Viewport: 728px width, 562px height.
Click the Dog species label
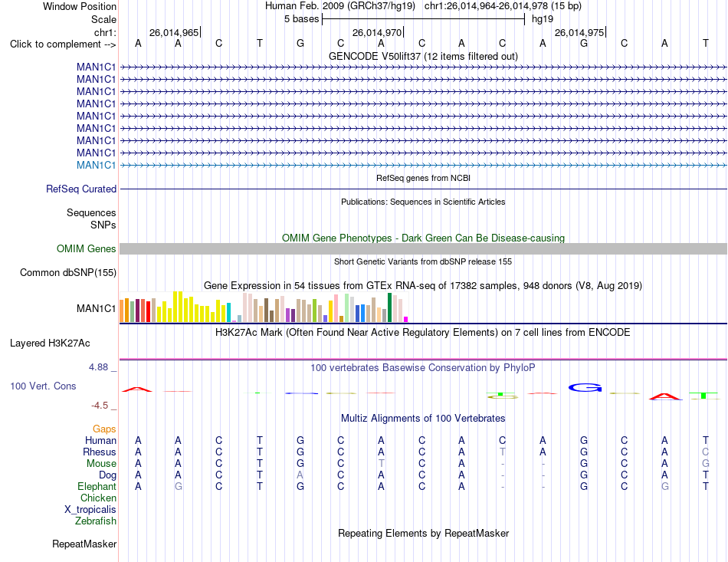[x=107, y=475]
